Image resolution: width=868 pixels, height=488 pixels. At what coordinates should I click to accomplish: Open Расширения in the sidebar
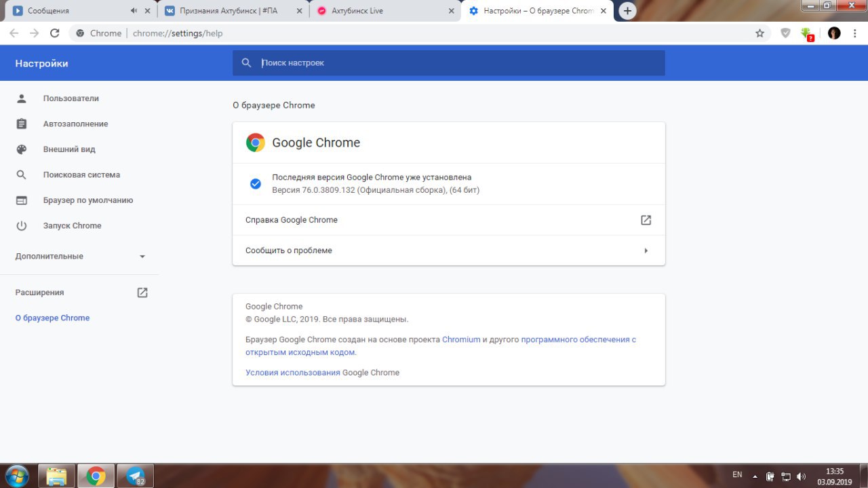40,293
